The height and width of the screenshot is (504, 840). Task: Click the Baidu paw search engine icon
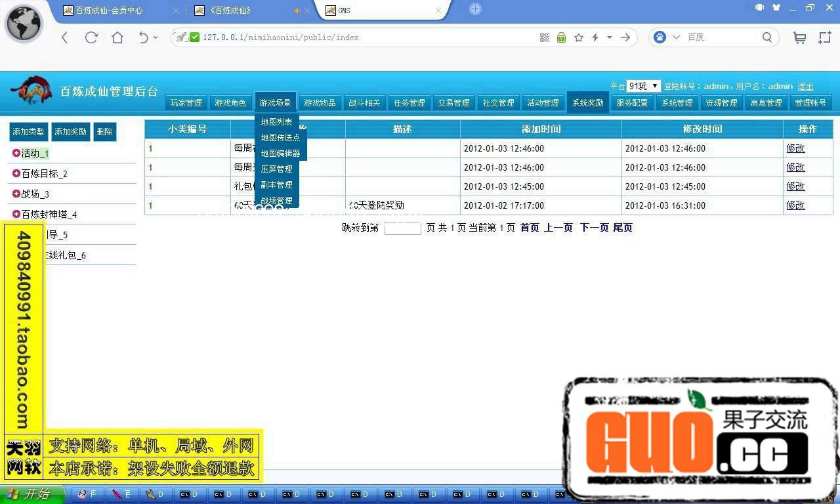(660, 37)
